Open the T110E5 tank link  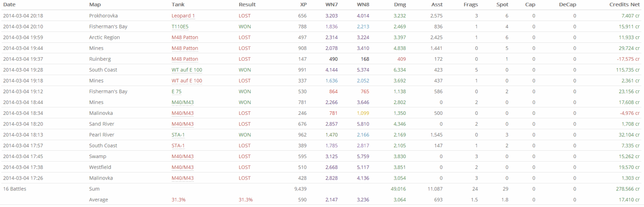(180, 27)
